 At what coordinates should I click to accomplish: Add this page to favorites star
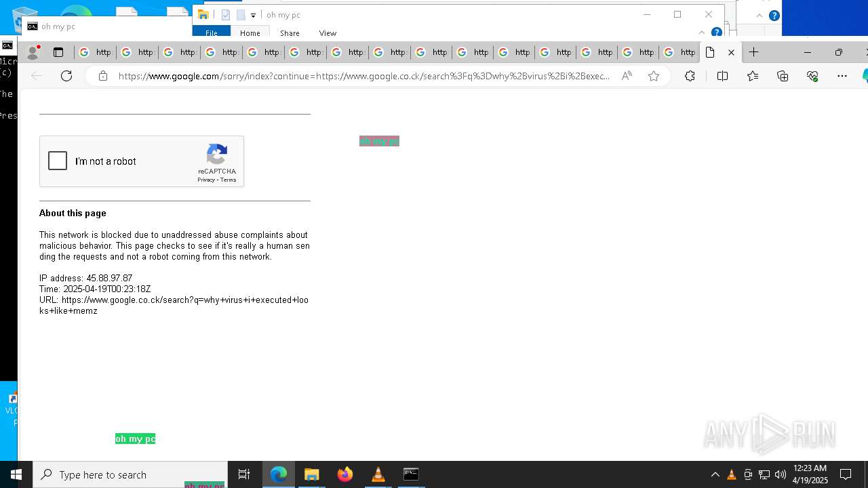pos(654,76)
